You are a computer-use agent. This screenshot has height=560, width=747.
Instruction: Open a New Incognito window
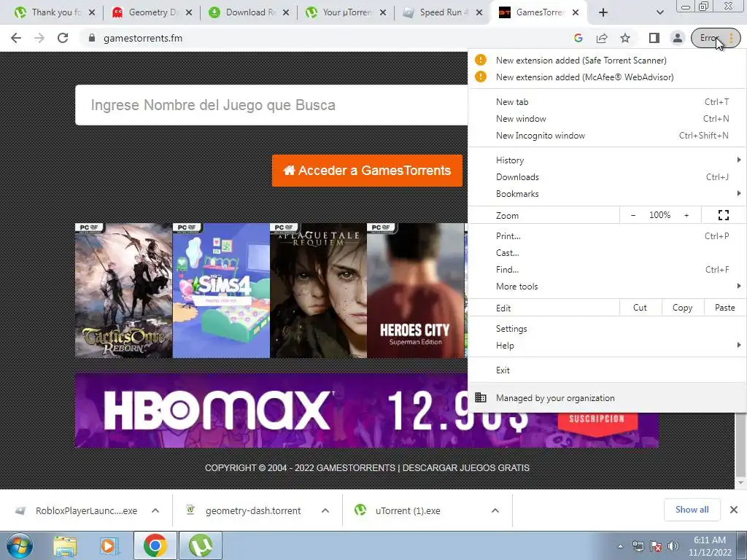click(x=607, y=135)
